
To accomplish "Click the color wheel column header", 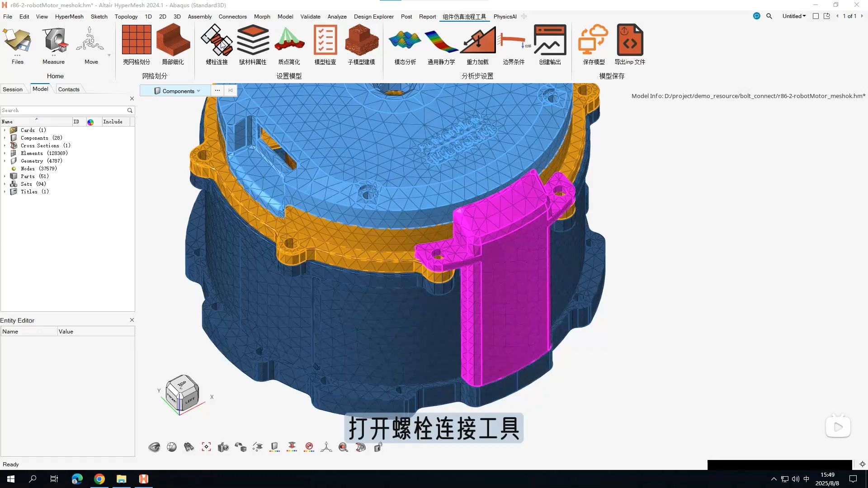I will pyautogui.click(x=90, y=122).
